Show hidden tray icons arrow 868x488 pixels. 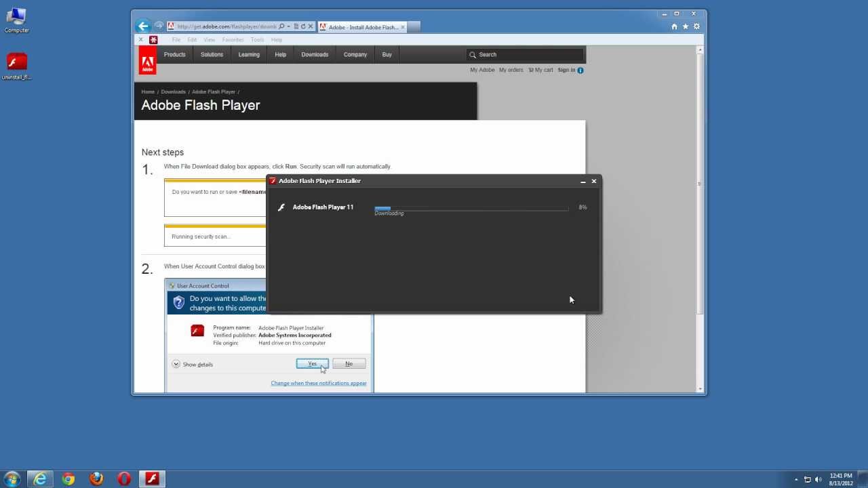(796, 479)
